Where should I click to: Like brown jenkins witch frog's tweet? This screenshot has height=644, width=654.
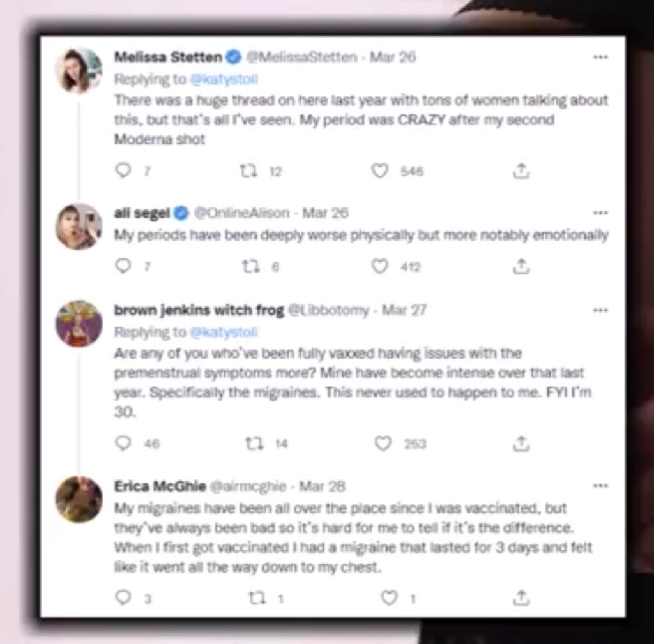[x=383, y=443]
